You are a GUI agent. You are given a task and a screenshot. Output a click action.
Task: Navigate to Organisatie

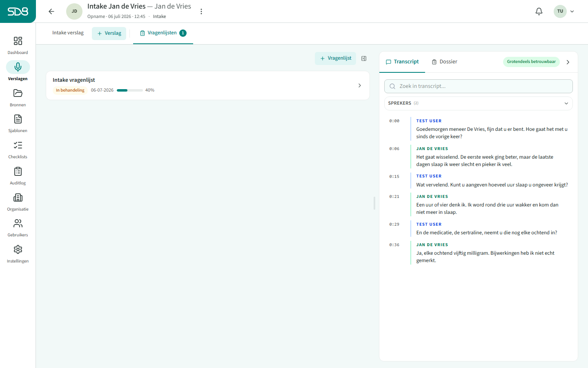[x=18, y=202]
